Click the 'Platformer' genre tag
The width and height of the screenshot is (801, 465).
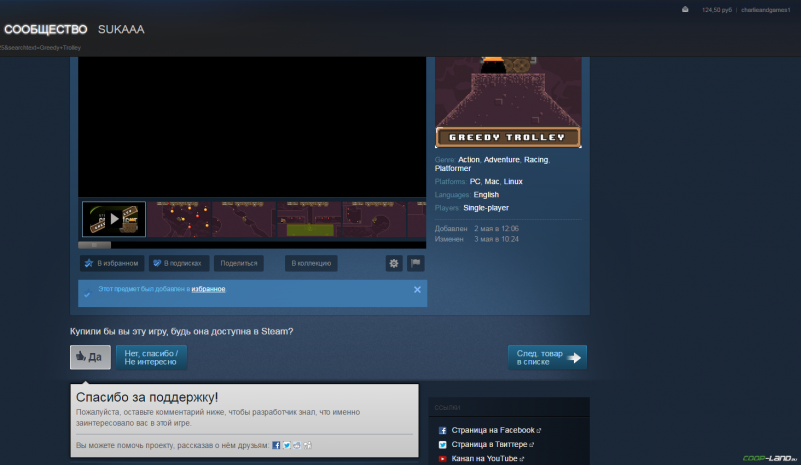tap(453, 169)
